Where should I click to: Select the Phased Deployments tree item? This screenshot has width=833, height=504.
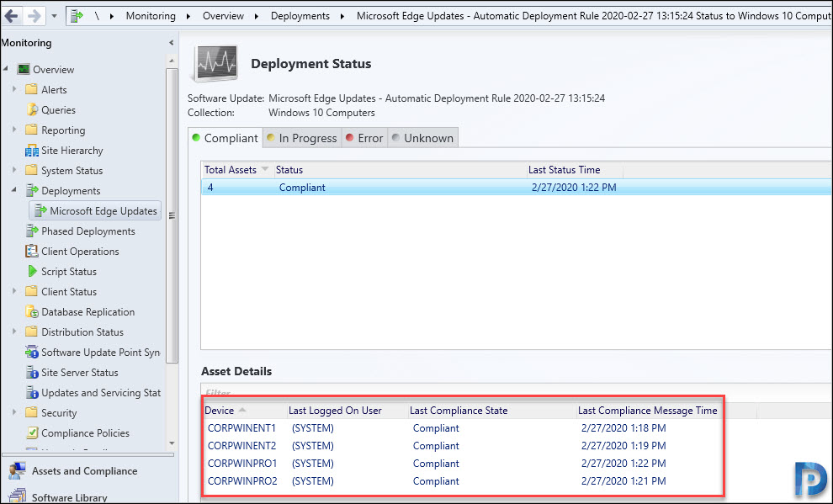88,231
